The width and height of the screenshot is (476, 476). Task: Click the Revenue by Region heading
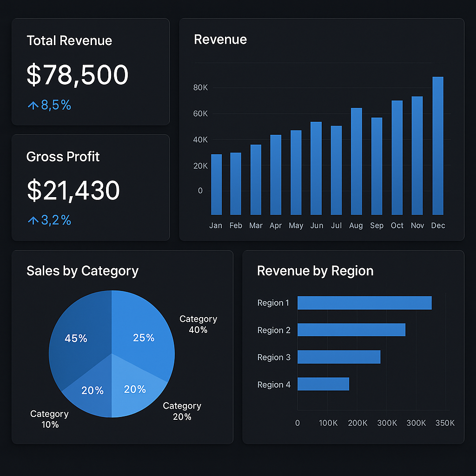click(315, 271)
